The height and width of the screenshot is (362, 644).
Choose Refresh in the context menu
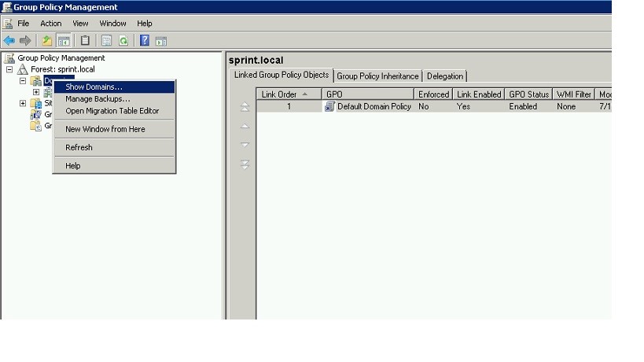(x=114, y=147)
